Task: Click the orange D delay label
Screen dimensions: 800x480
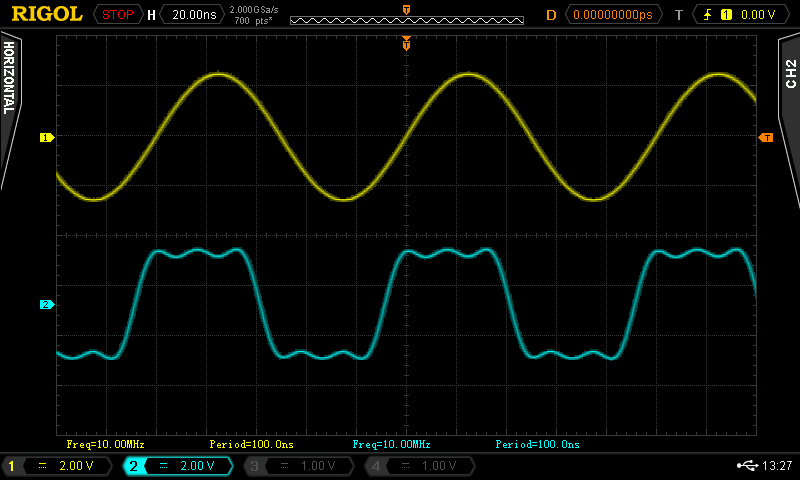Action: [551, 15]
